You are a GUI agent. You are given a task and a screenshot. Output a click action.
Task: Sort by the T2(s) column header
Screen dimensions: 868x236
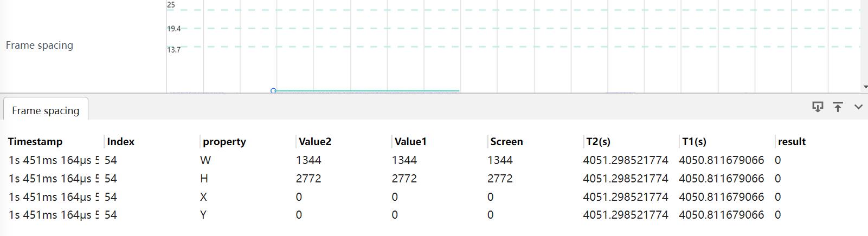click(x=598, y=142)
